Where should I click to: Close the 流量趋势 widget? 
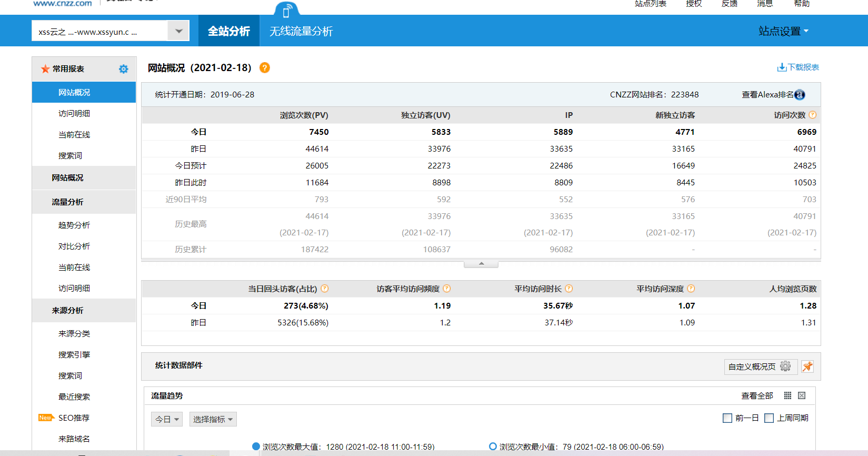pos(802,395)
